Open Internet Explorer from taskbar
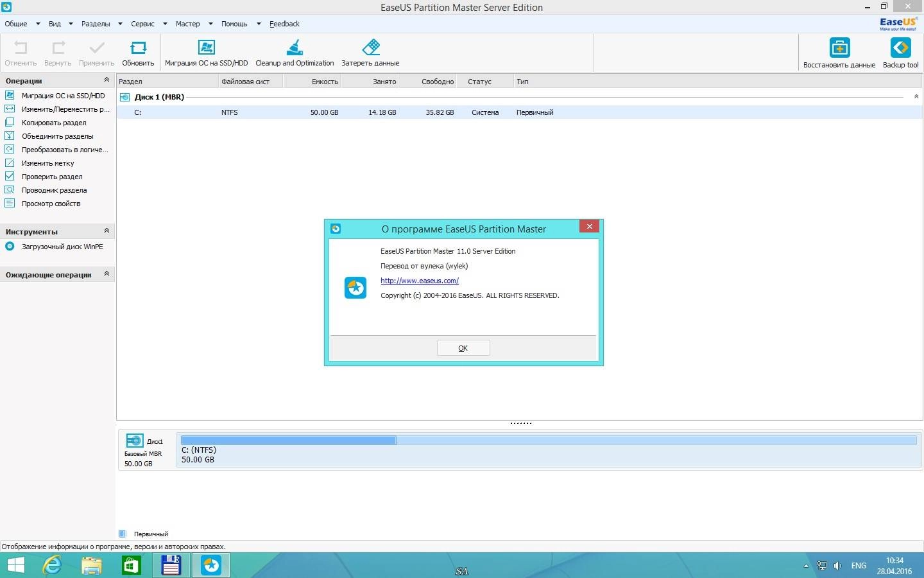Viewport: 924px width, 578px height. 52,565
